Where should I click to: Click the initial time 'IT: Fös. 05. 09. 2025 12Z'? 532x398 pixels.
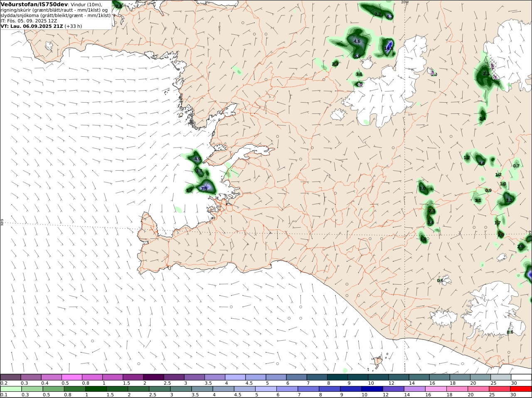tap(29, 20)
